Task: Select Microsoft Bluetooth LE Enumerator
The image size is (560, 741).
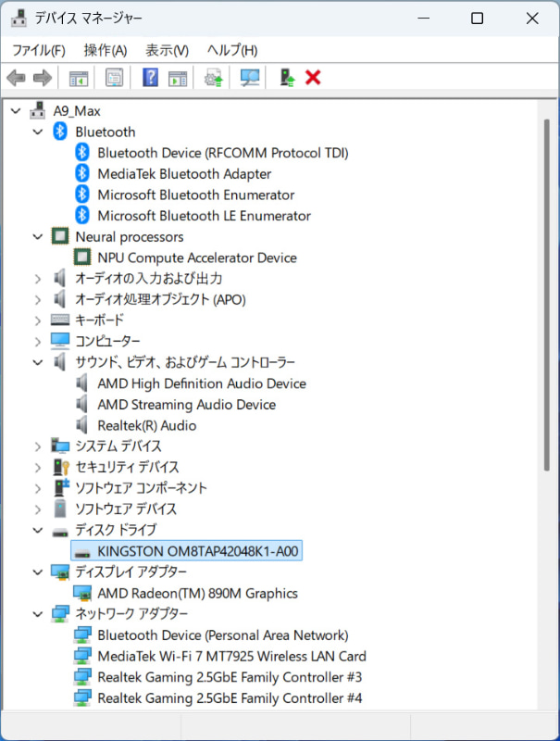Action: [204, 216]
